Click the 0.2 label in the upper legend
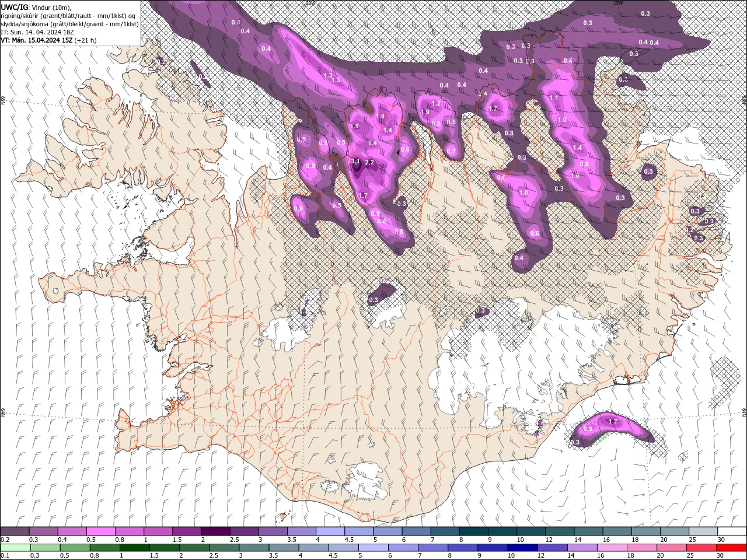Image resolution: width=747 pixels, height=560 pixels. click(x=5, y=540)
